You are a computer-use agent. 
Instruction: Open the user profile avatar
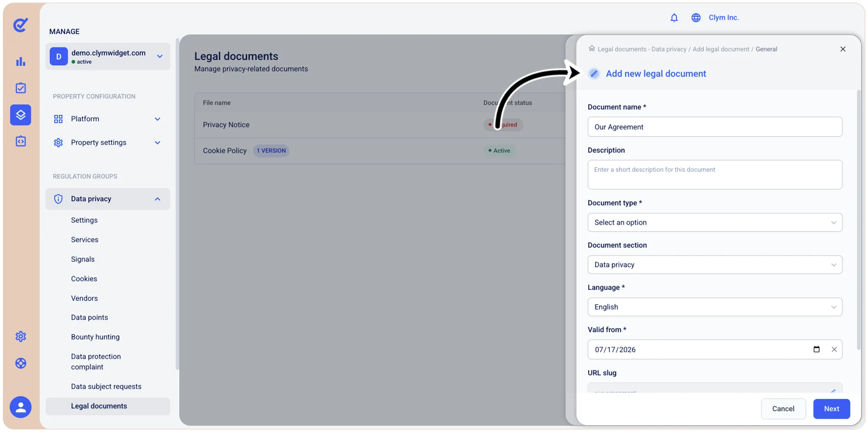[x=21, y=407]
